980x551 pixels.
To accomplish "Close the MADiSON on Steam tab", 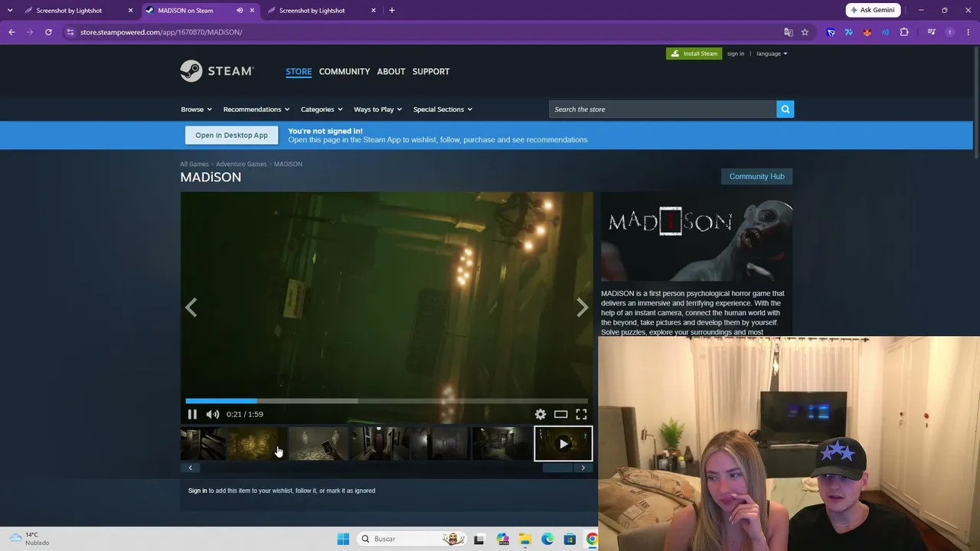I will point(252,11).
